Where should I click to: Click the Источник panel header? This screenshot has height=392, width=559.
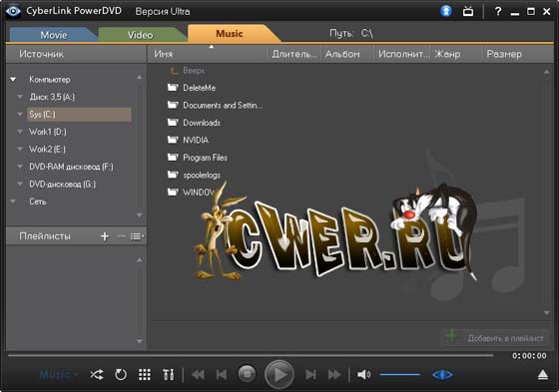pyautogui.click(x=76, y=54)
